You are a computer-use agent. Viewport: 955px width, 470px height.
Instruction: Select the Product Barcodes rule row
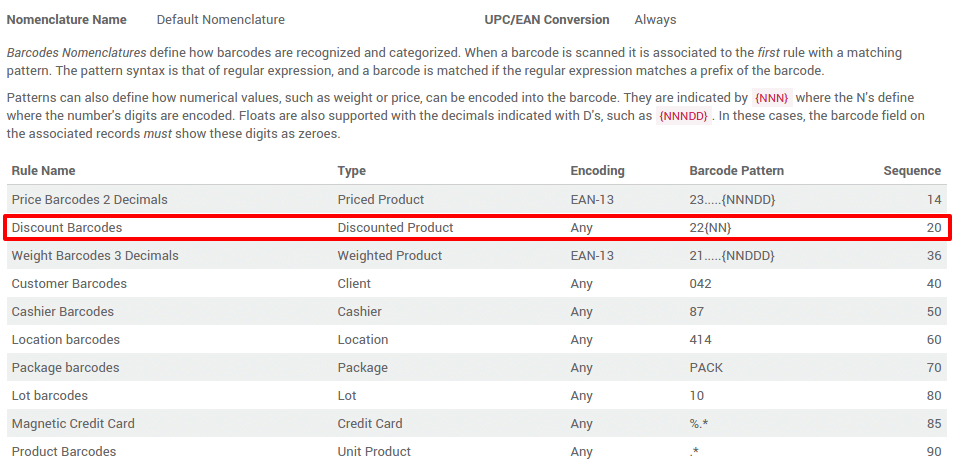click(63, 452)
